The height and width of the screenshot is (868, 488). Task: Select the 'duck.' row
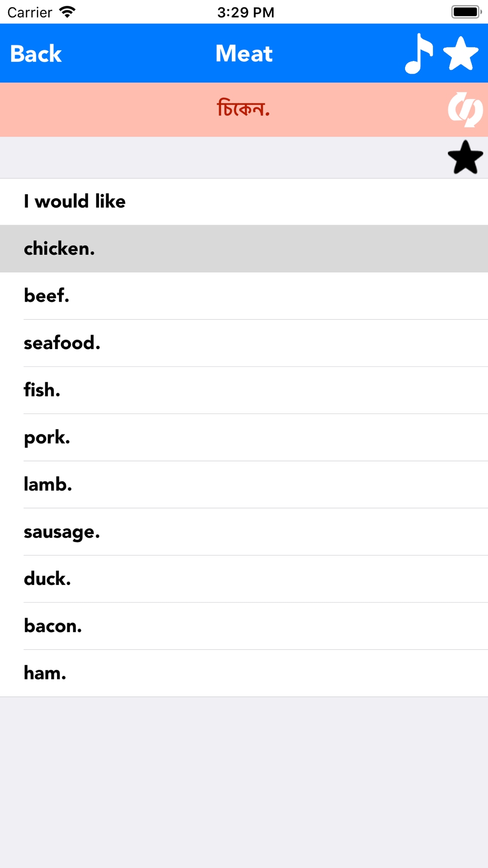(244, 579)
